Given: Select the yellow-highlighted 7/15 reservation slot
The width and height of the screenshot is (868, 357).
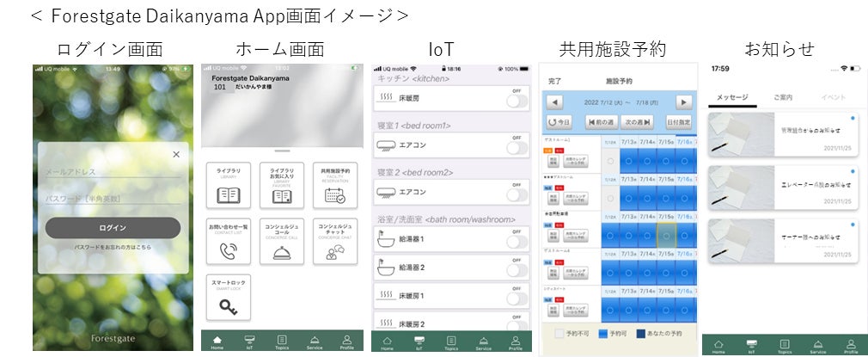Looking at the screenshot, I should coord(666,235).
